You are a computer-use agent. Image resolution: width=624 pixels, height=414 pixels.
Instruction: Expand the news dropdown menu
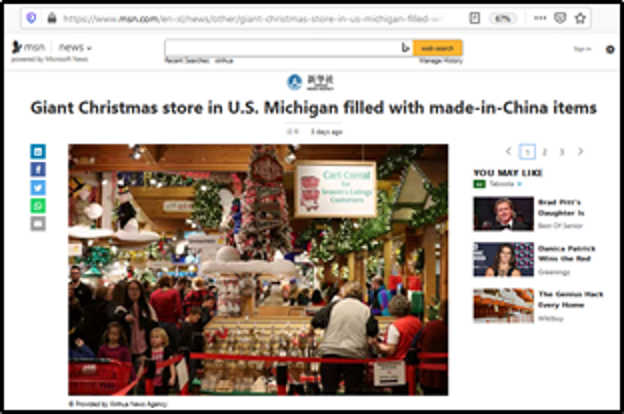(75, 48)
